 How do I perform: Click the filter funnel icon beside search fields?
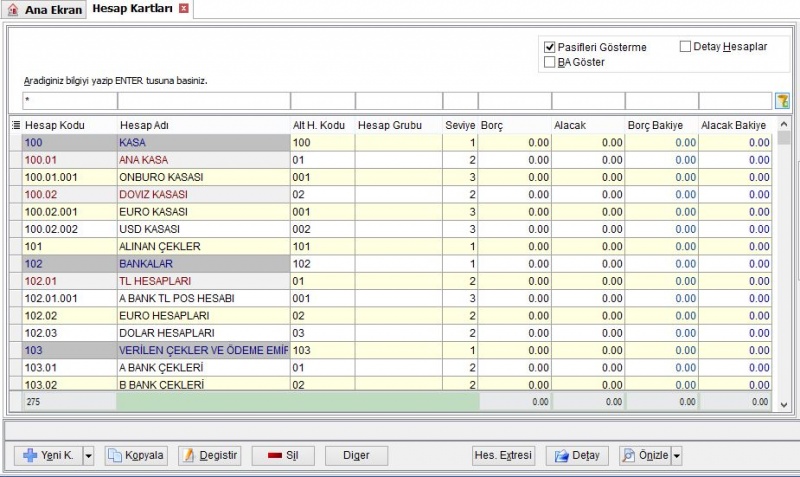pyautogui.click(x=782, y=101)
